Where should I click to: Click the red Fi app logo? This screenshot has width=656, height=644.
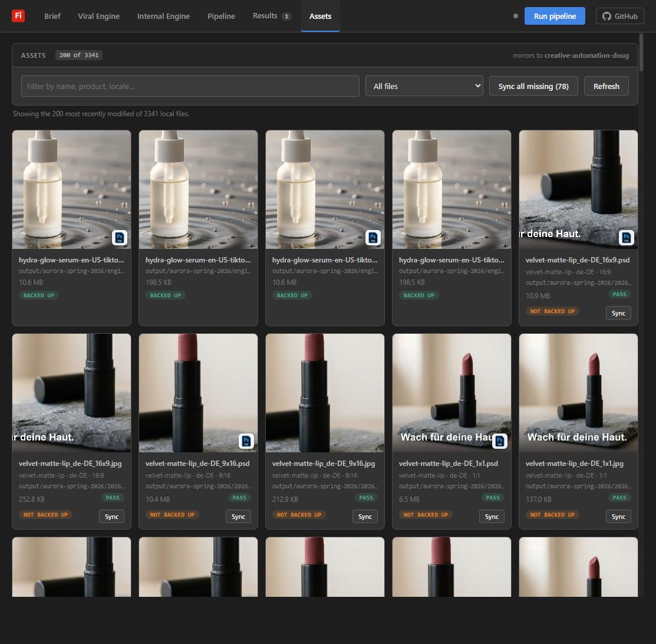pyautogui.click(x=18, y=16)
